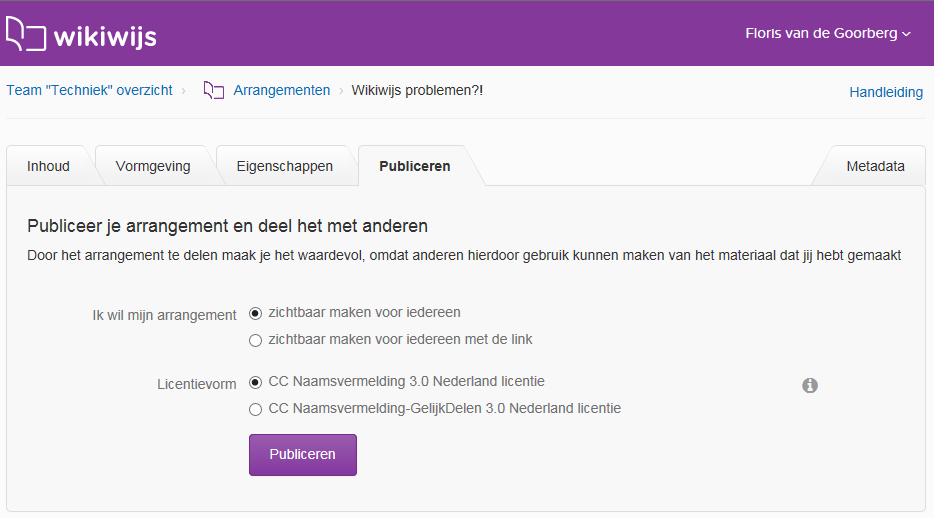Click the license info icon
This screenshot has width=934, height=518.
[810, 385]
